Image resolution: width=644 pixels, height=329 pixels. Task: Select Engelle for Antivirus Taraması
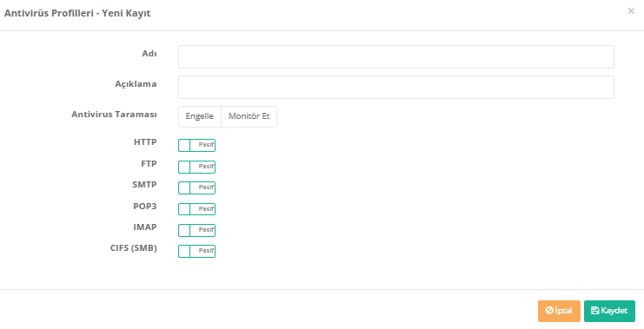200,116
